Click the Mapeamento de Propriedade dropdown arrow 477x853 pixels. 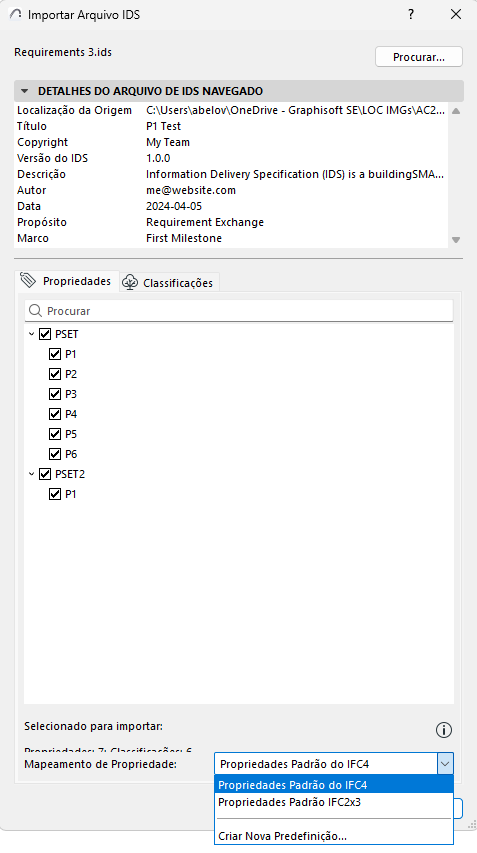click(x=445, y=764)
